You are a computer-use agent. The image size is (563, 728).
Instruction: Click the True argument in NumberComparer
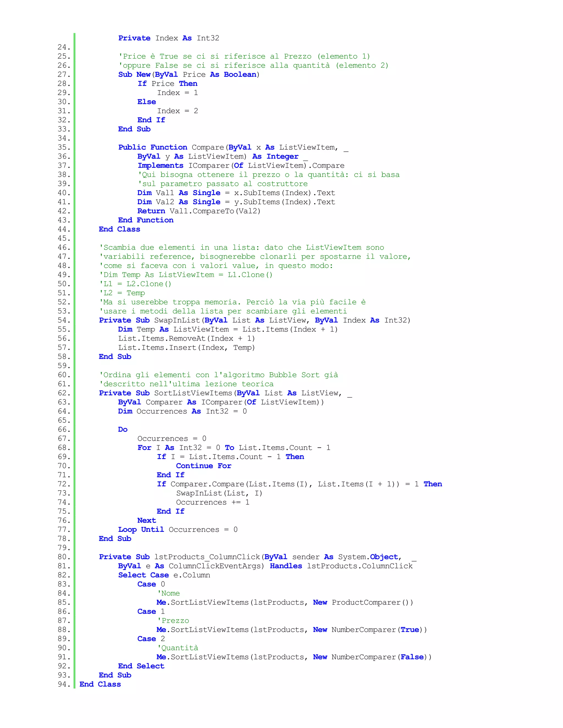pos(410,630)
